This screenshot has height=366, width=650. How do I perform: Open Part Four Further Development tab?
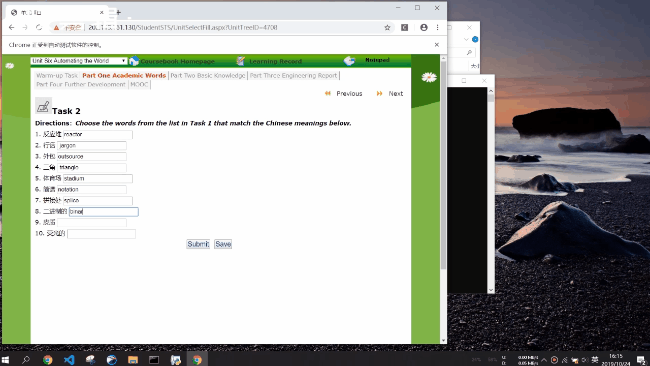tap(80, 85)
